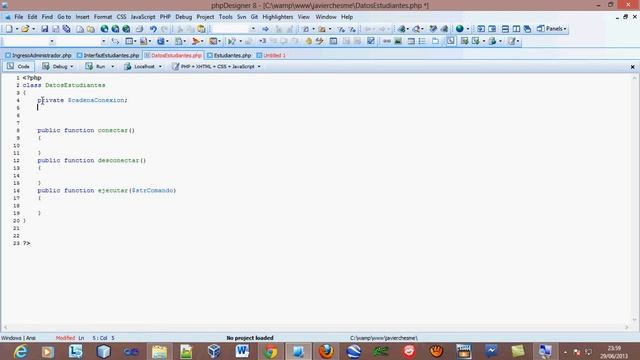Expand the search combo box dropdown arrow
The height and width of the screenshot is (360, 640).
click(x=253, y=29)
